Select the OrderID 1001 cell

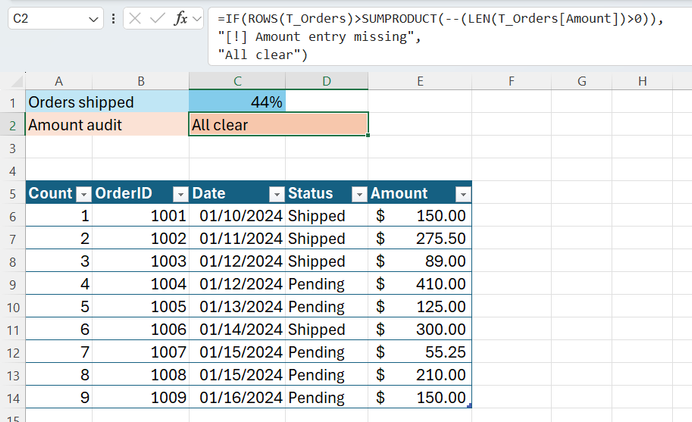tap(141, 216)
